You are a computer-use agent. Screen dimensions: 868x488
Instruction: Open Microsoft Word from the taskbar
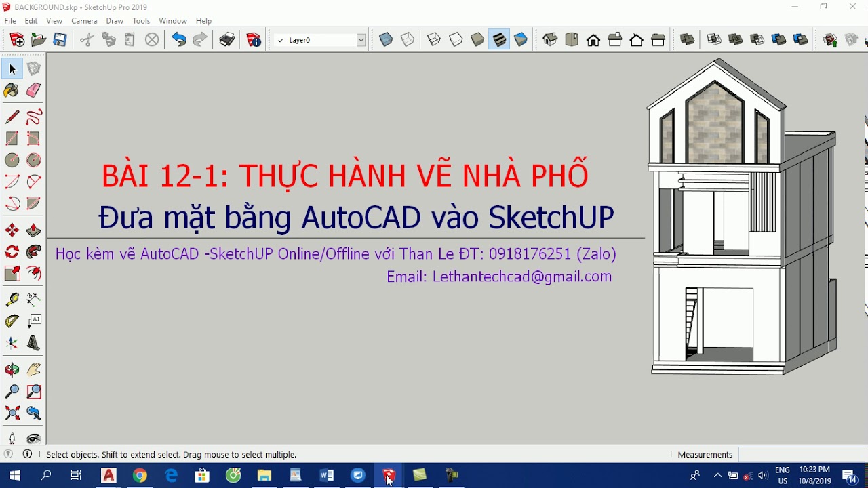pos(326,475)
